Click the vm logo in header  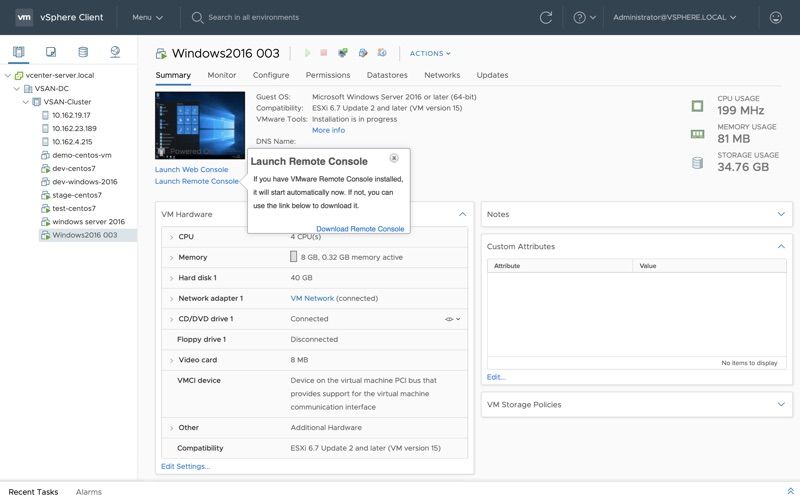[24, 17]
